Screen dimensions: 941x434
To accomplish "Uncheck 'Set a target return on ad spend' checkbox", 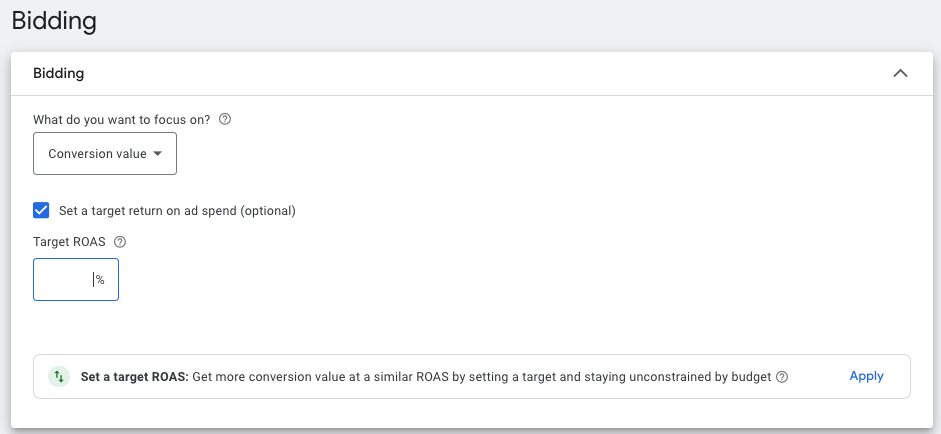I will click(x=41, y=210).
